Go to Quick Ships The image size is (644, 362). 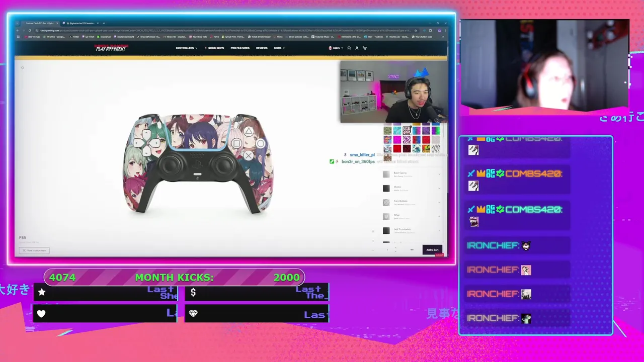215,48
